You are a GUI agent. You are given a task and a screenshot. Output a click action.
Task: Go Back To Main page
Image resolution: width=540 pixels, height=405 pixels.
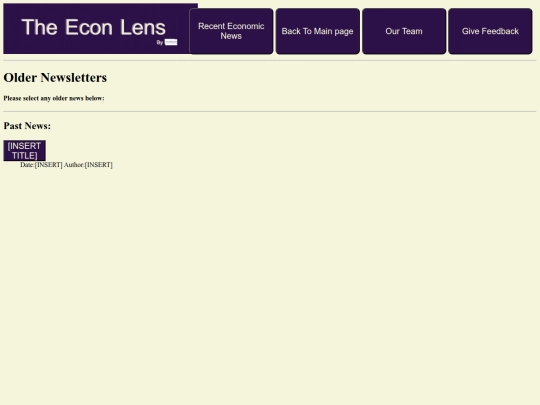[318, 31]
